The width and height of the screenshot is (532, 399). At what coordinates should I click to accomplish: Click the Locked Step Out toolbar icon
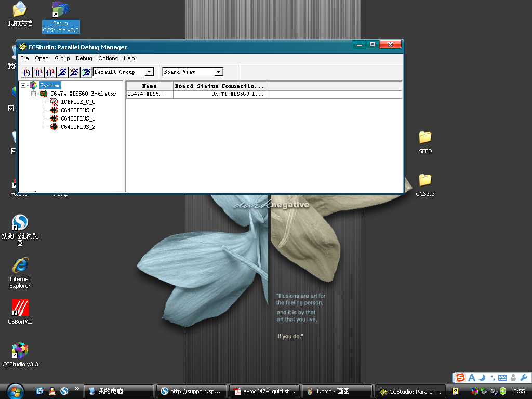[50, 72]
